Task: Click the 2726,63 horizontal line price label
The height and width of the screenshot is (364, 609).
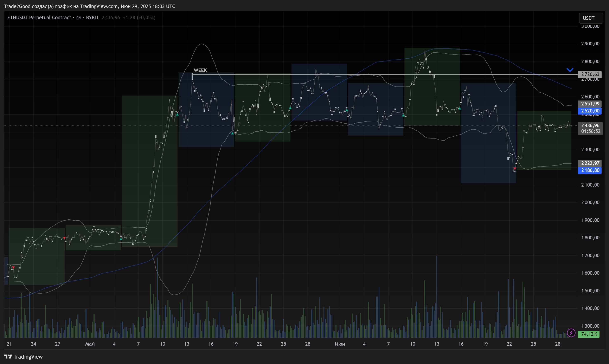Action: [590, 74]
